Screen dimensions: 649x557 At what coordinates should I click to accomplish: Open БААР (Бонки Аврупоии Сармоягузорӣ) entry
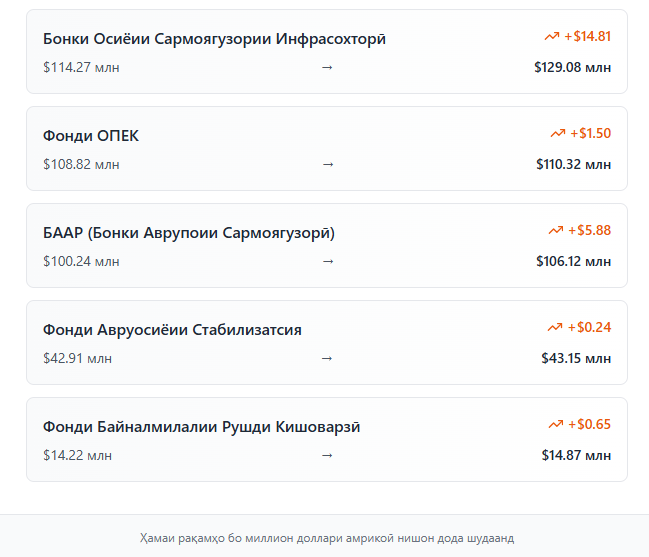[189, 233]
